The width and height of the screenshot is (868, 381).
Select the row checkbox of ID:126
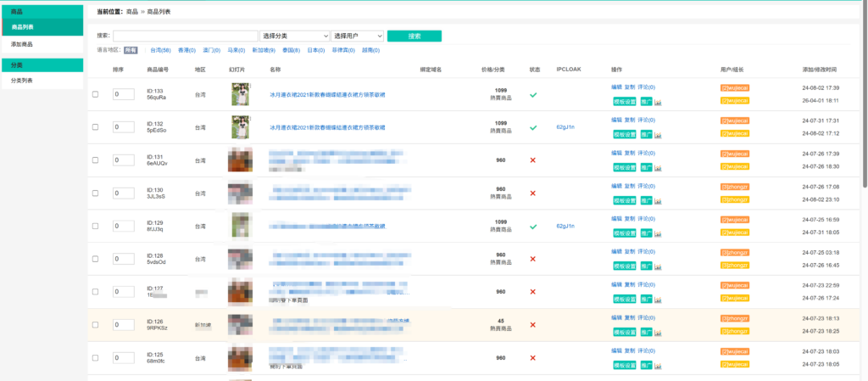tap(95, 324)
